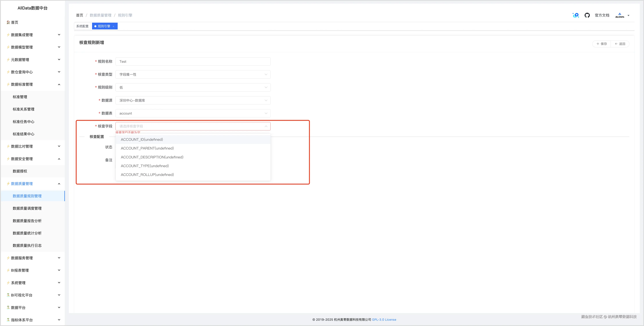Select ACCOUNT_ROLLUP(undefined) option
This screenshot has height=326, width=644.
coord(193,175)
